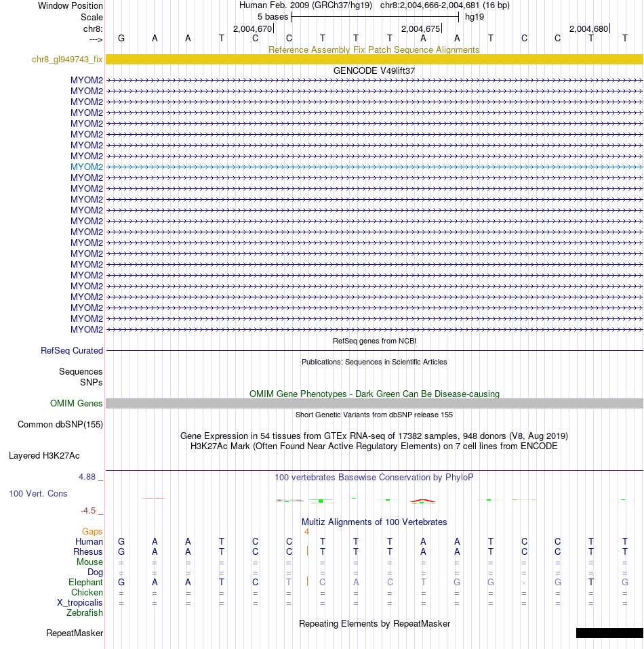
Task: Click the 2,004,675 position marker
Action: pyautogui.click(x=420, y=29)
